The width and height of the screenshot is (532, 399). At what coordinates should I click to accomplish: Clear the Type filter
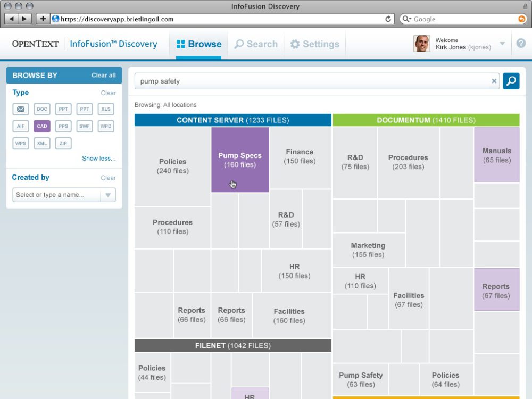pos(108,93)
